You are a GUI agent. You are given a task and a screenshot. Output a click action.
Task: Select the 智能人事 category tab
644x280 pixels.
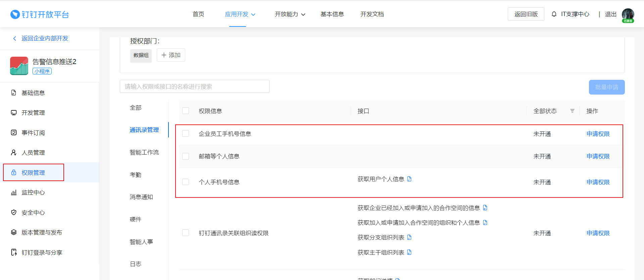[x=141, y=242]
